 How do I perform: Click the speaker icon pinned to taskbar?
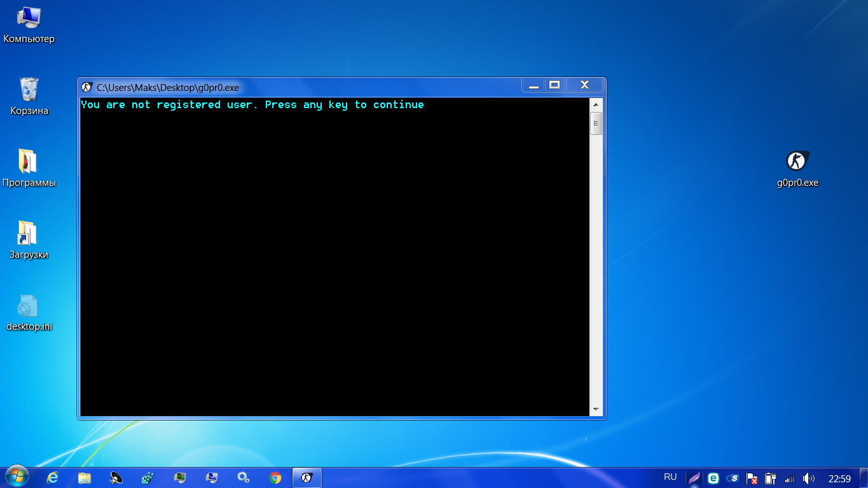pos(116,478)
